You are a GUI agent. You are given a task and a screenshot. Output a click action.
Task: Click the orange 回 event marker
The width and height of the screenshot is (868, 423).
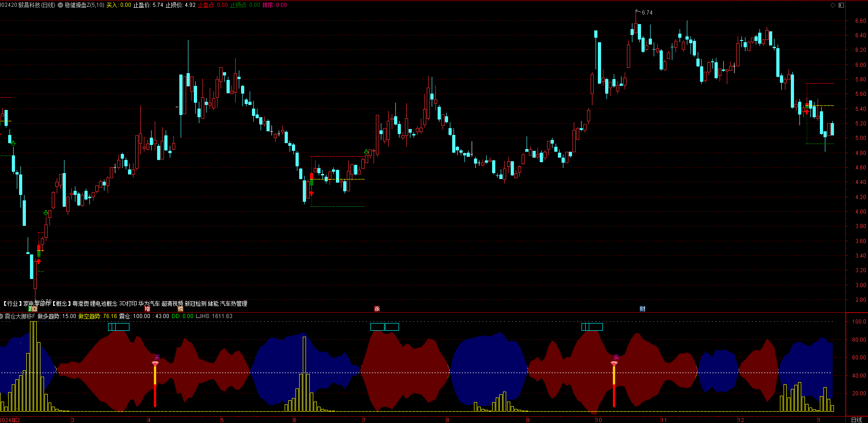pos(35,309)
